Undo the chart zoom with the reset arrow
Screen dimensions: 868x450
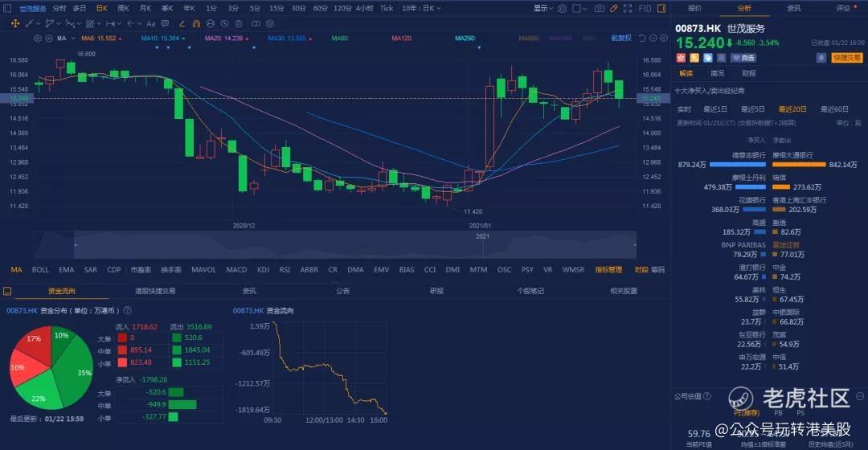[x=642, y=39]
